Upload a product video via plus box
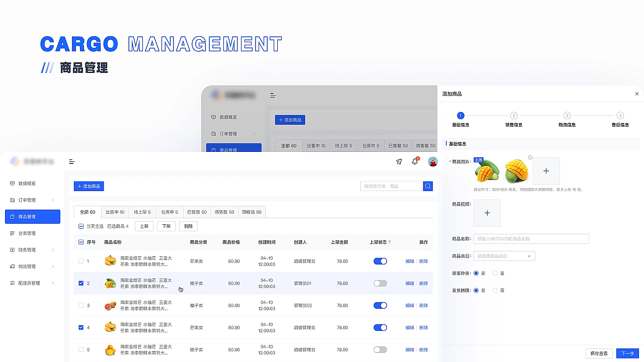This screenshot has height=362, width=644. click(487, 213)
